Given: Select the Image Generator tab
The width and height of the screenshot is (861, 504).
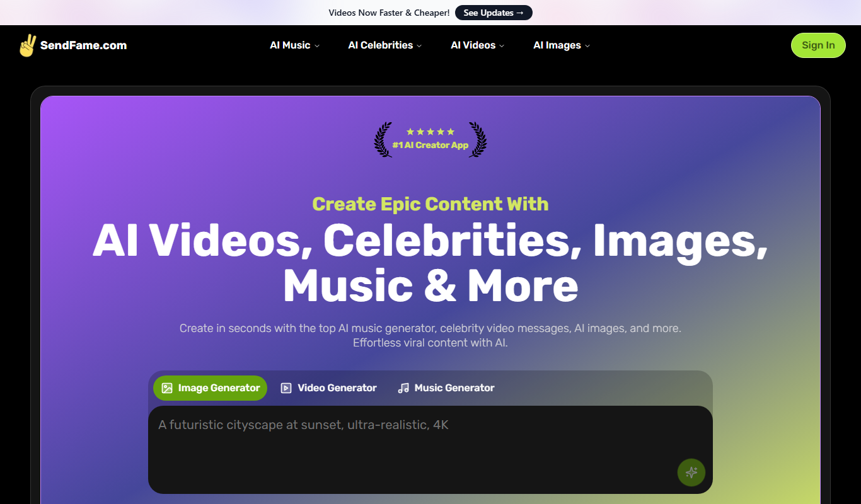Looking at the screenshot, I should (211, 388).
